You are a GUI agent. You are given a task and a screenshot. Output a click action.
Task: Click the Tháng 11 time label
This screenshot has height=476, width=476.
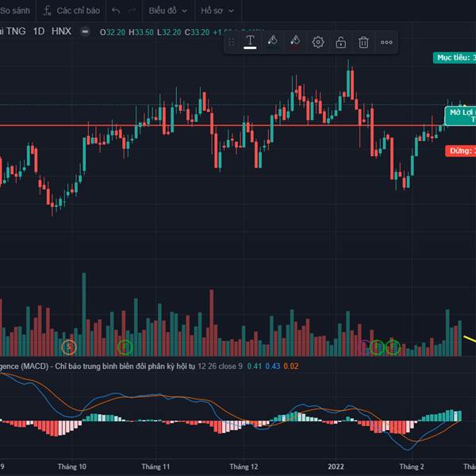pyautogui.click(x=155, y=466)
